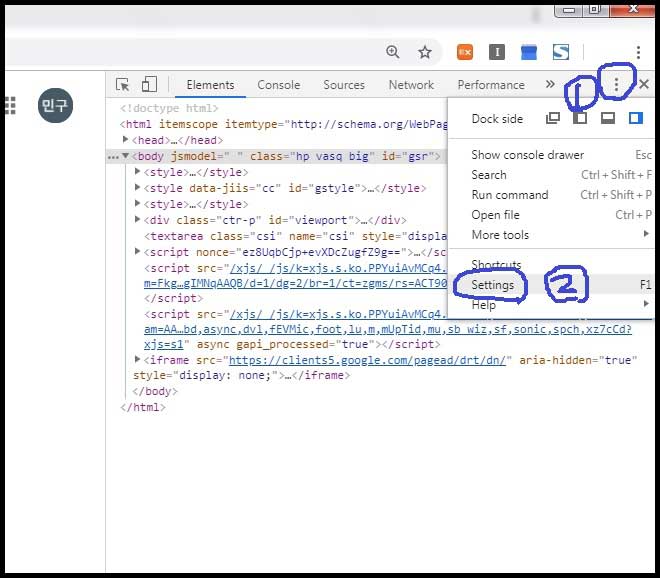Choose Search from the DevTools menu

[x=551, y=175]
